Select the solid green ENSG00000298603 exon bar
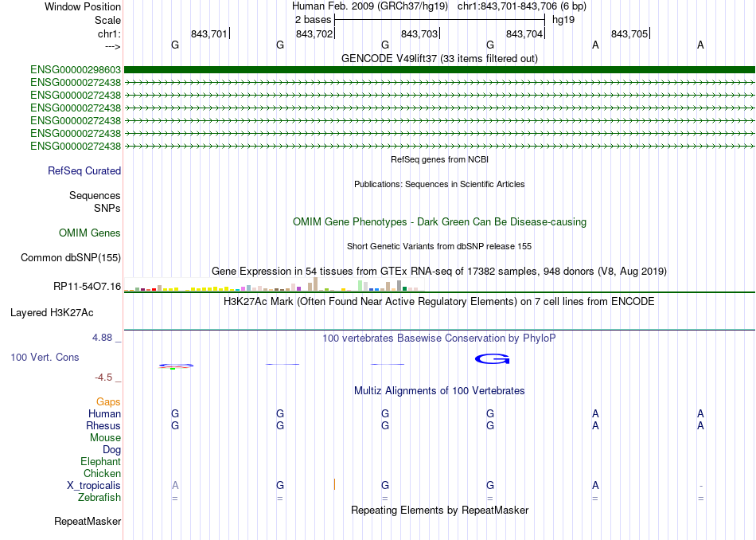Image resolution: width=756 pixels, height=540 pixels. point(439,70)
